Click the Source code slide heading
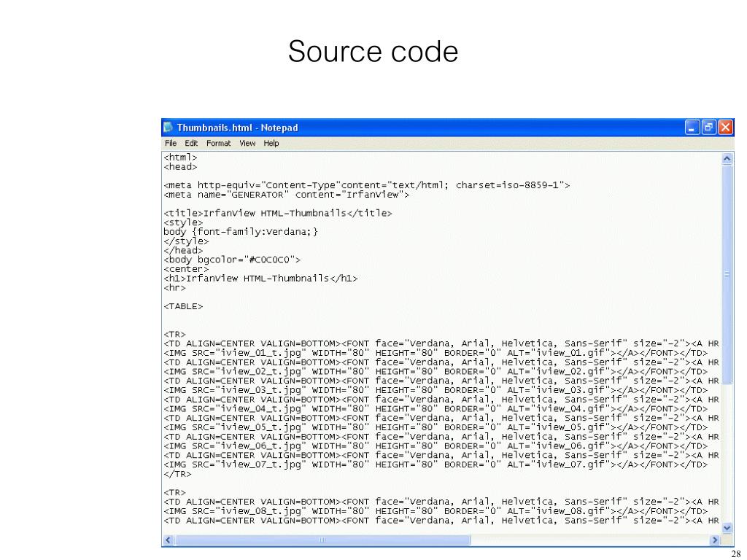This screenshot has width=747, height=560. click(x=373, y=52)
